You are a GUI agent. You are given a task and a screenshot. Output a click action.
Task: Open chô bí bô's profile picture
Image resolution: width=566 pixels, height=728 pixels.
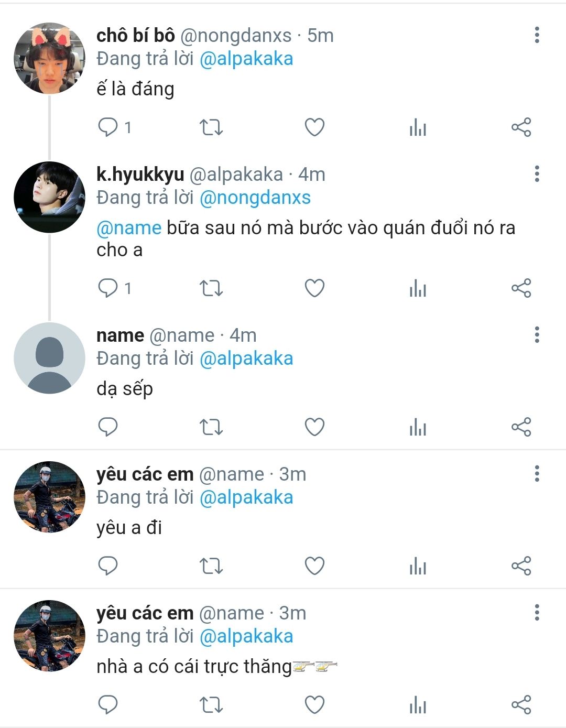(x=49, y=58)
